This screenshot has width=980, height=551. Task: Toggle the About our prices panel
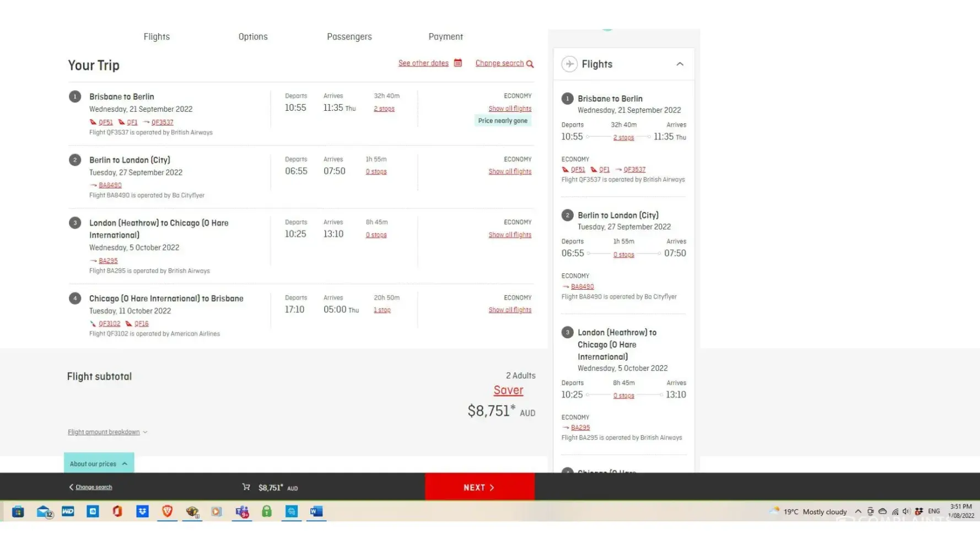99,463
